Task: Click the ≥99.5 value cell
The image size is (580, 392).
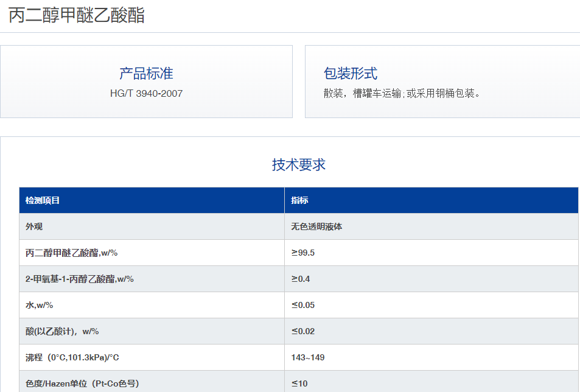Action: tap(303, 253)
